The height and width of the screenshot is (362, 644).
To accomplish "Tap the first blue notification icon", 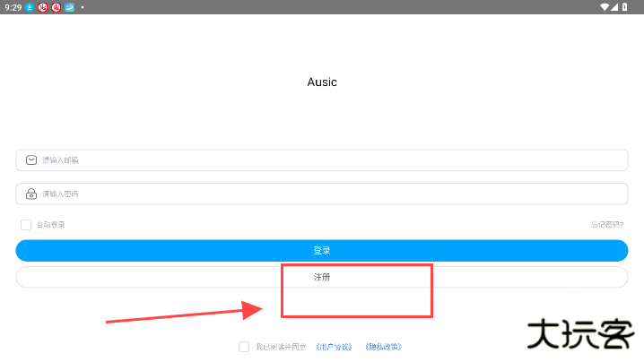I will [30, 7].
